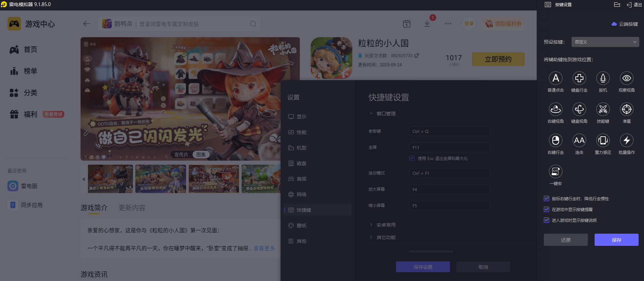Toggle 进入游戏时显示按键说明 checkbox
This screenshot has height=281, width=644.
547,220
